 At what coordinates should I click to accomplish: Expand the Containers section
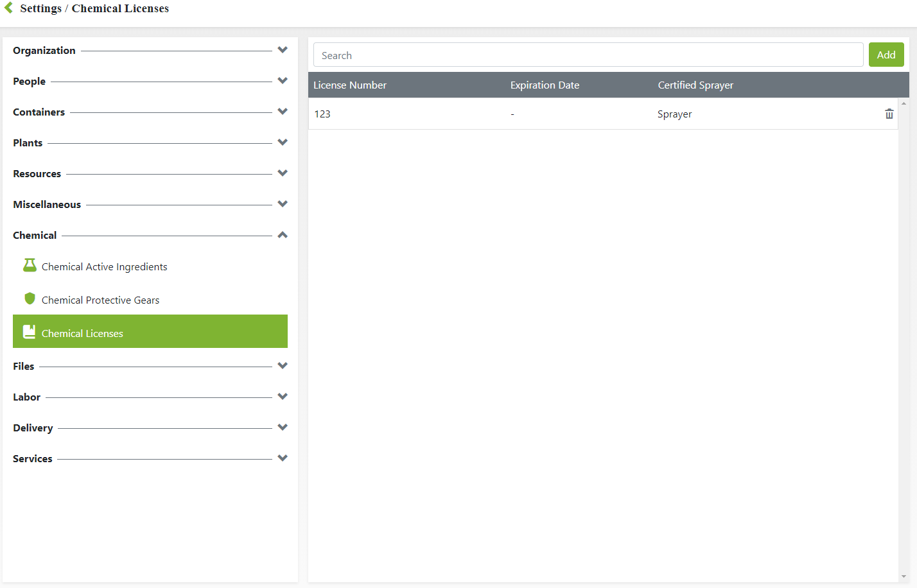click(x=282, y=112)
